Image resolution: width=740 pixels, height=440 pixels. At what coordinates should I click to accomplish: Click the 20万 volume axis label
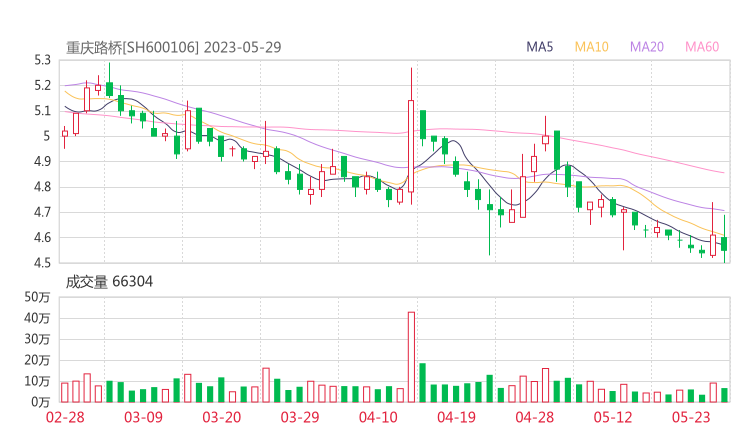(x=37, y=360)
